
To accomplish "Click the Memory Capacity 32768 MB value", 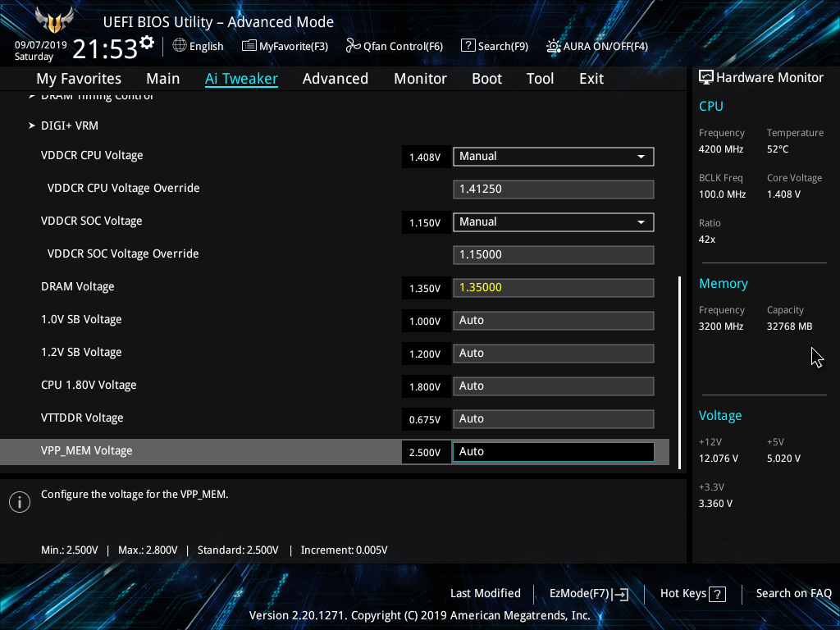I will pos(789,326).
